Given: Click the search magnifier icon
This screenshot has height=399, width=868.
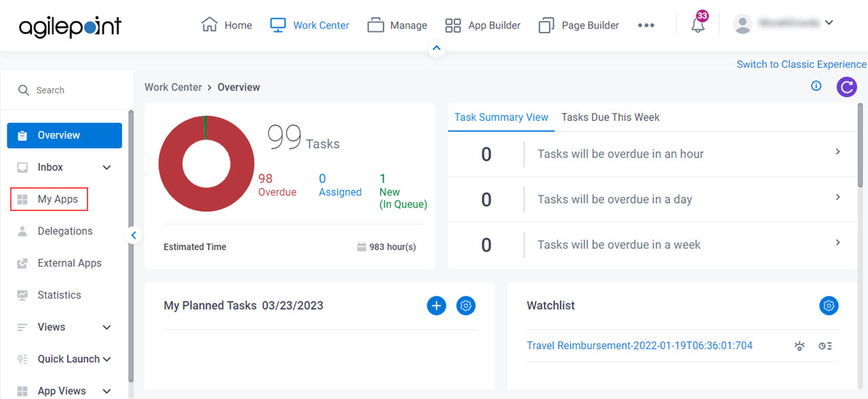Looking at the screenshot, I should tap(24, 90).
